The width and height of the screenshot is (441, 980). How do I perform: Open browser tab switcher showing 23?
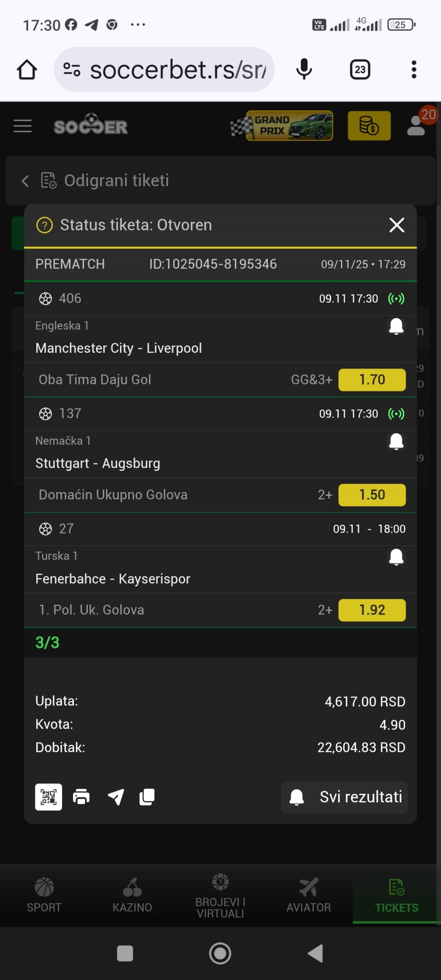point(360,70)
